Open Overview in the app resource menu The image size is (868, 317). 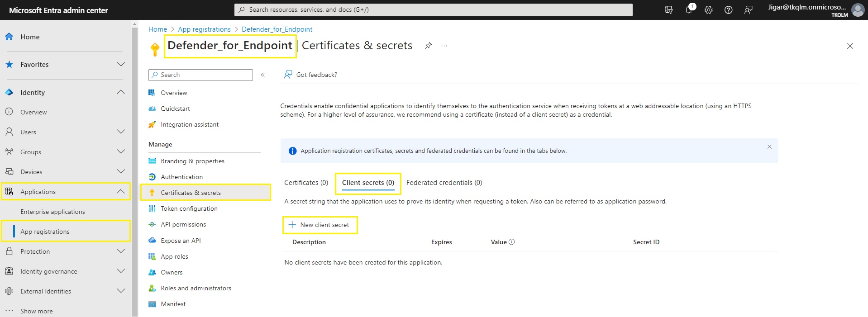pyautogui.click(x=174, y=93)
